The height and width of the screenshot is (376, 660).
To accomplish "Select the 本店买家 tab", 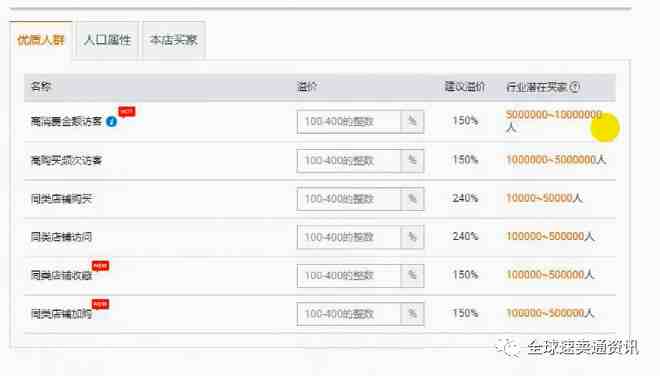I will (x=173, y=40).
